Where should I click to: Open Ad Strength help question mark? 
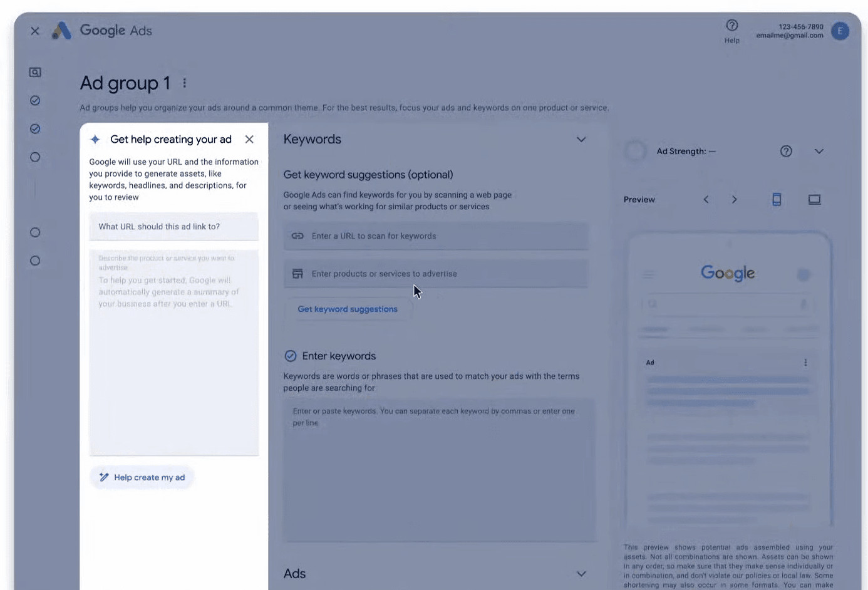[x=786, y=151]
